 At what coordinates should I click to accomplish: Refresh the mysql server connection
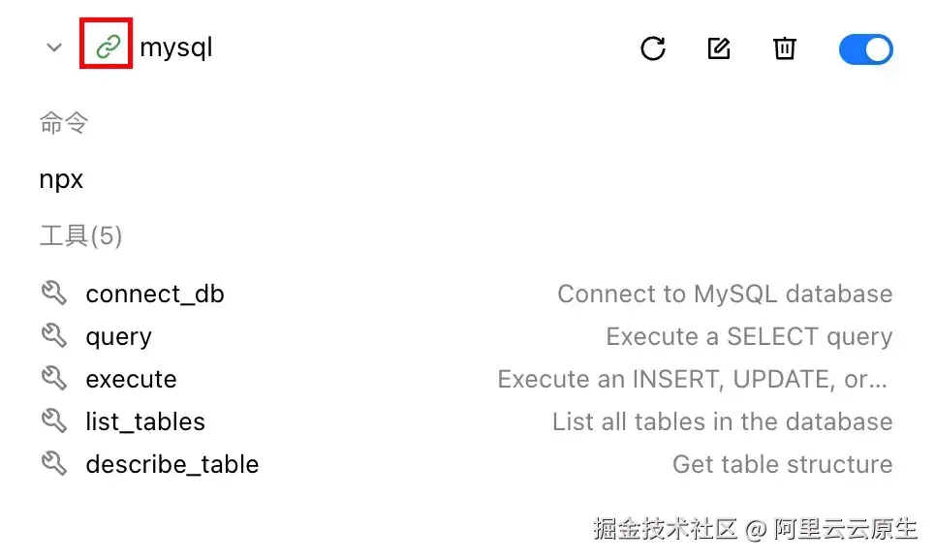(653, 48)
